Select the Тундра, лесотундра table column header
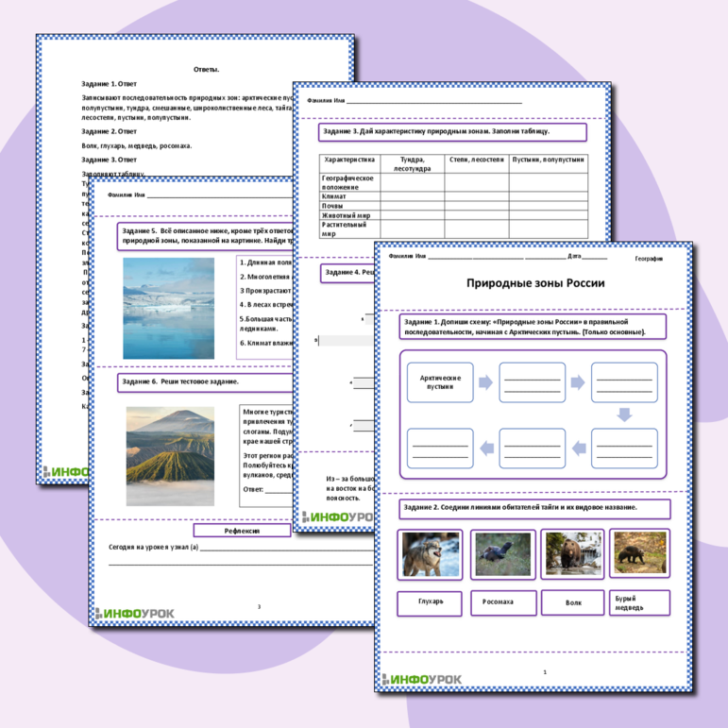This screenshot has width=728, height=728. coord(413,163)
